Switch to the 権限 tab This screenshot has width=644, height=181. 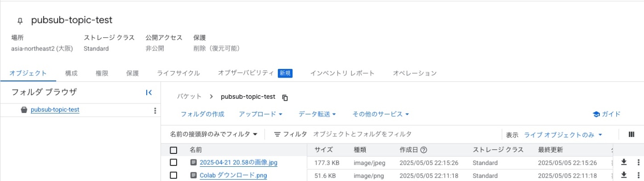(102, 73)
